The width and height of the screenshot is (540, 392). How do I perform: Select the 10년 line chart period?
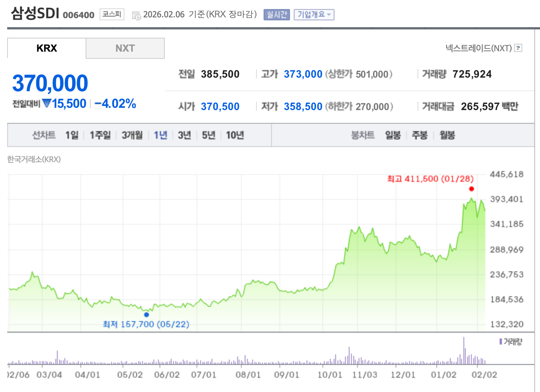point(235,135)
